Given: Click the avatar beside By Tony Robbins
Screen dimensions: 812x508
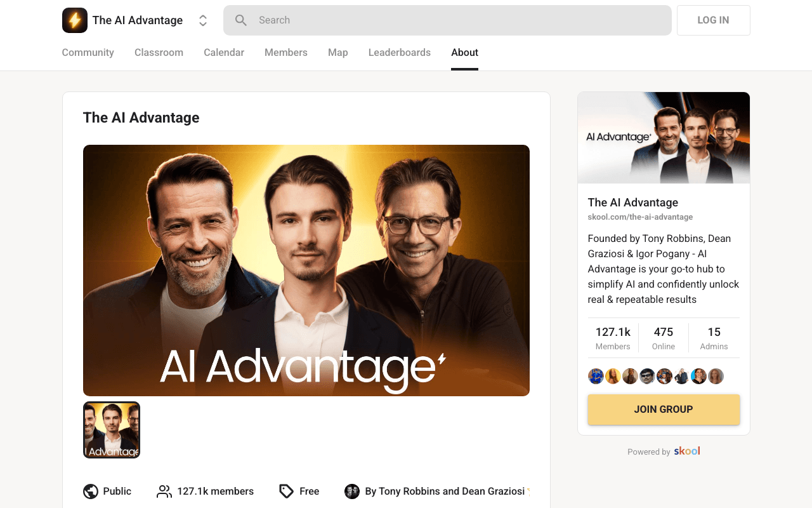Looking at the screenshot, I should coord(352,491).
